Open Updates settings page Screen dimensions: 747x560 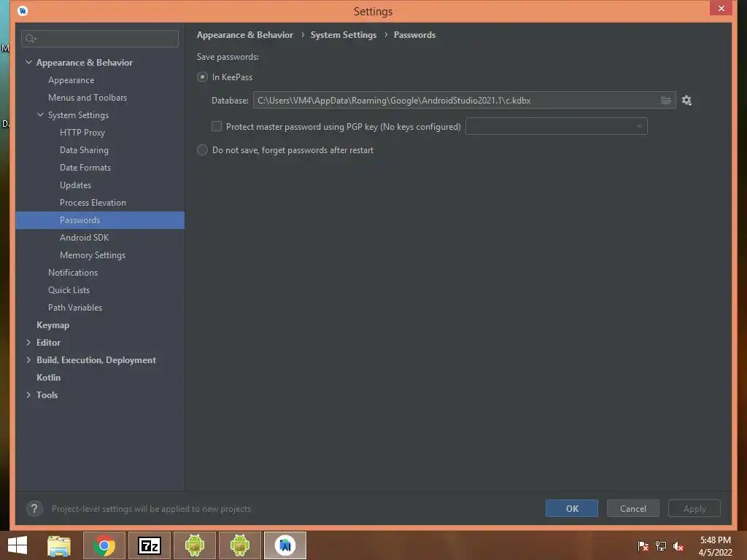[x=75, y=184]
